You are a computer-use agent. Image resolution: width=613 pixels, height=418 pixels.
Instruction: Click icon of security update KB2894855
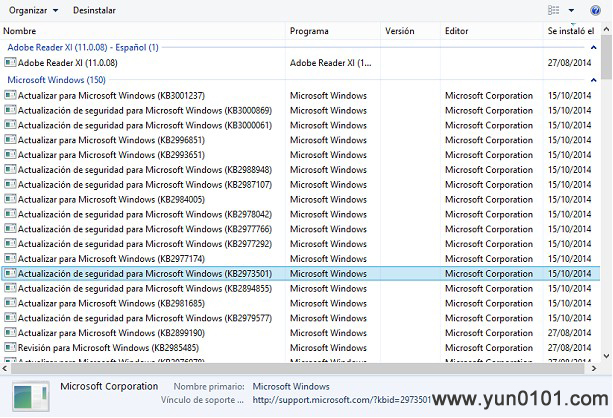pyautogui.click(x=10, y=288)
